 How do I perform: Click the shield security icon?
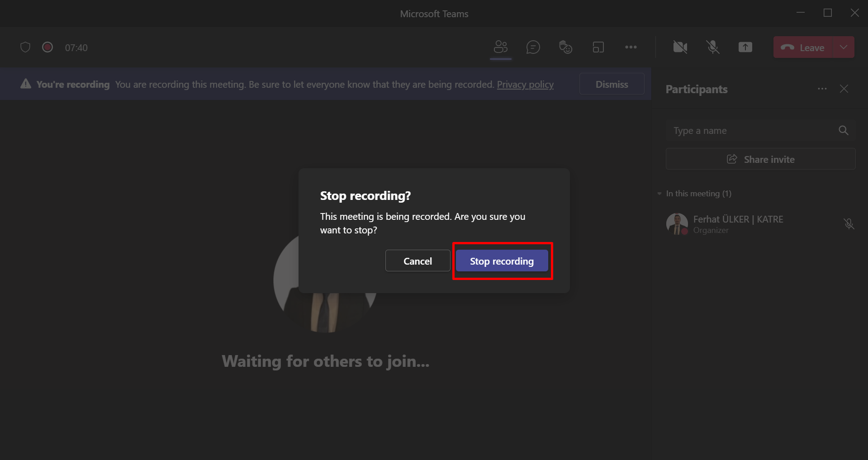tap(25, 47)
